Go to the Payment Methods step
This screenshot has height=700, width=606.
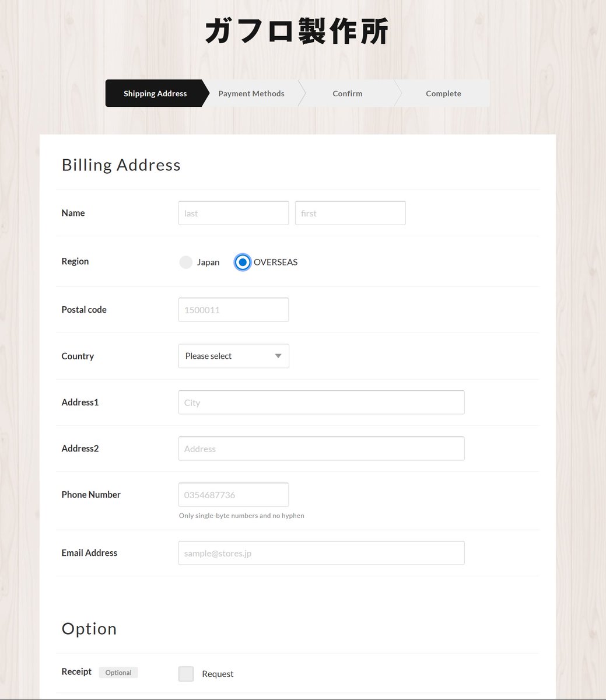[x=251, y=93]
